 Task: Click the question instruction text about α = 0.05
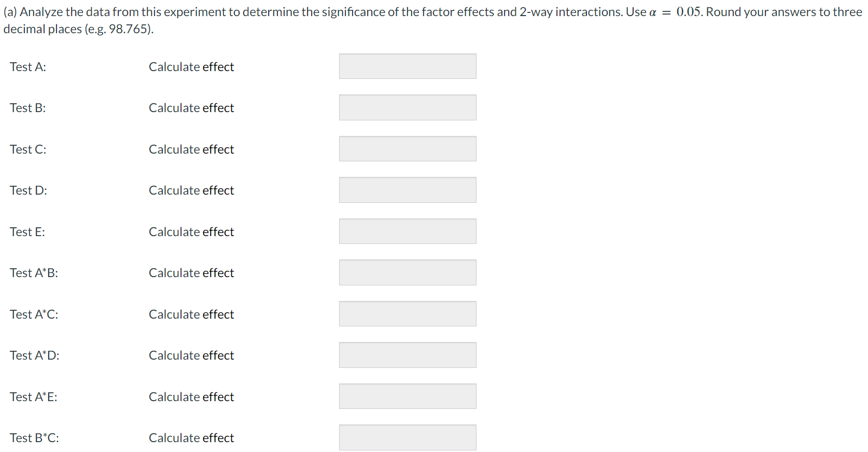point(433,20)
